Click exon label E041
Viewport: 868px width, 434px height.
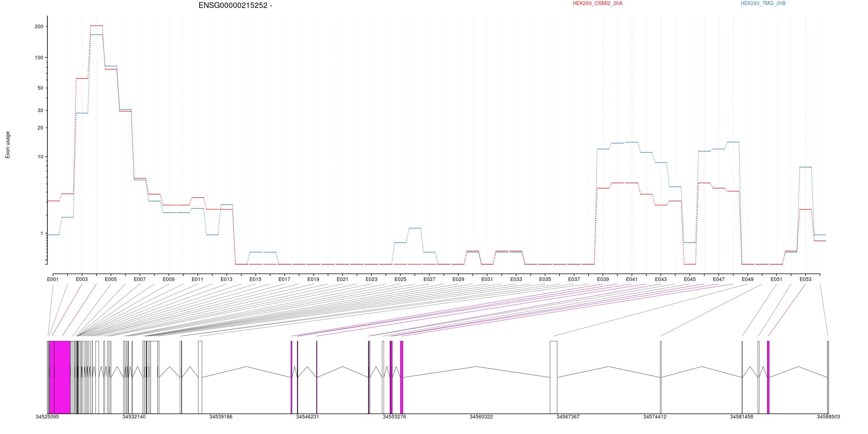click(x=632, y=279)
